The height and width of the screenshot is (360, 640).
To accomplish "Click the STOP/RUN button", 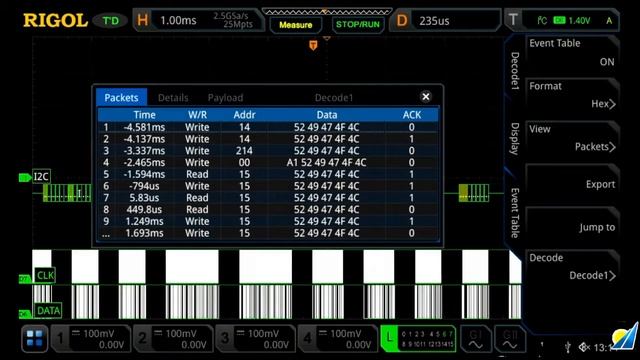I will point(358,24).
